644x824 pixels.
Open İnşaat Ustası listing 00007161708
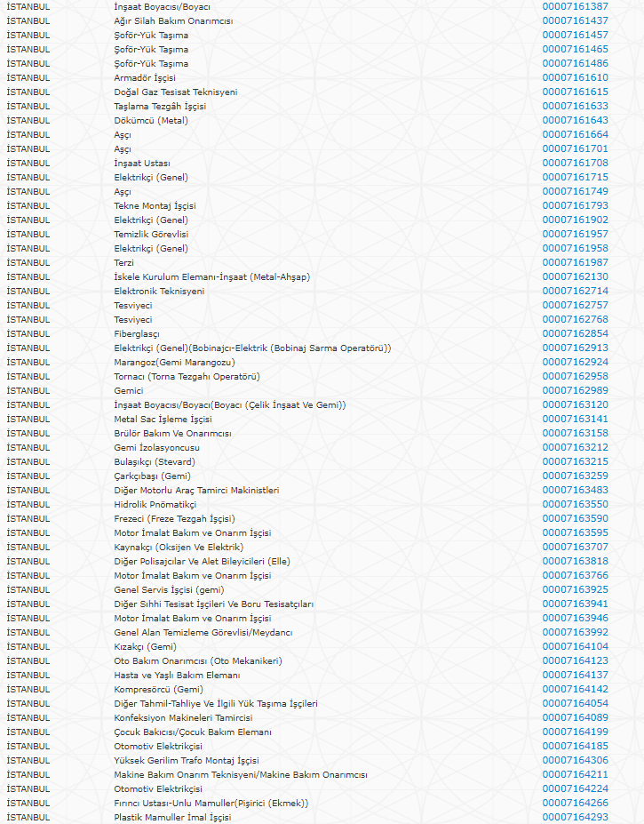[x=575, y=163]
